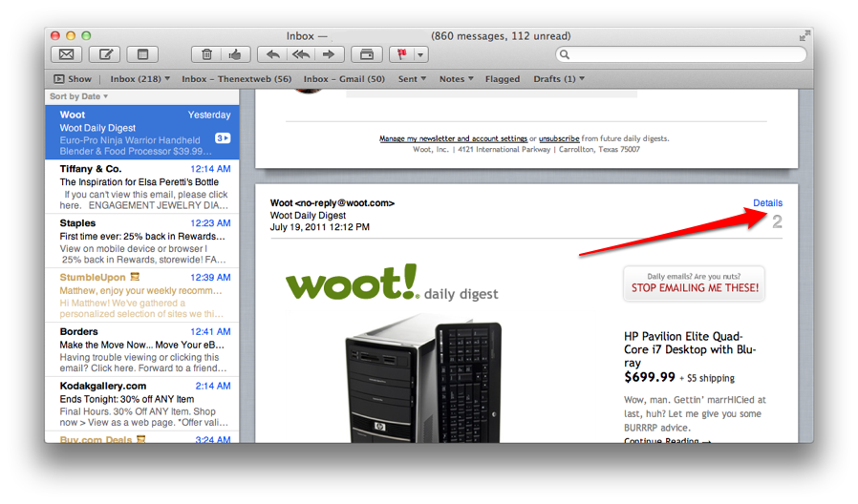
Task: Select the StumbleUpon email
Action: 141,295
